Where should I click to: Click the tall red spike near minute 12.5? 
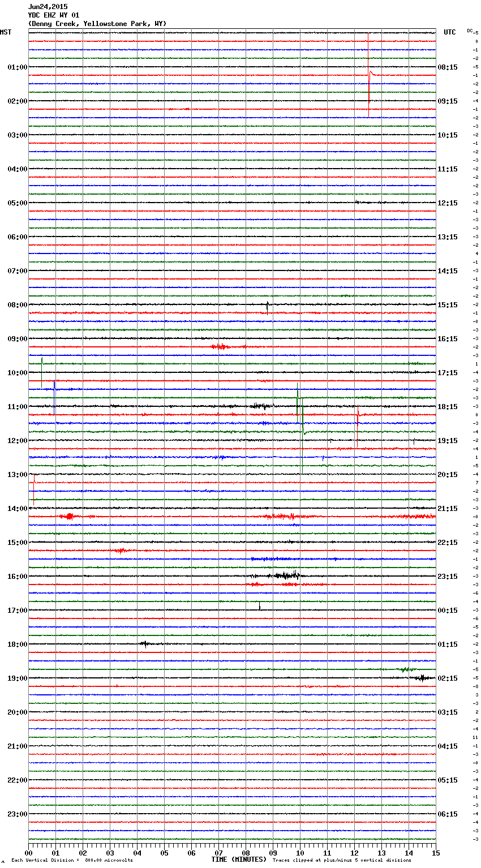pos(368,75)
